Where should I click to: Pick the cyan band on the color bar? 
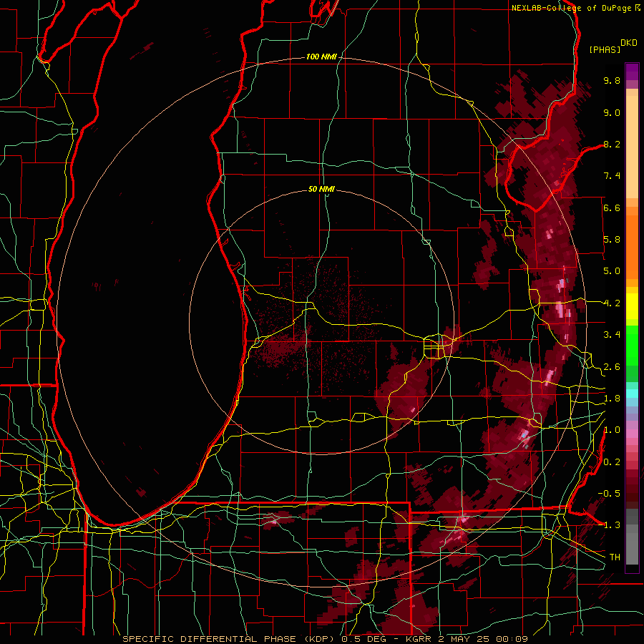tap(632, 394)
